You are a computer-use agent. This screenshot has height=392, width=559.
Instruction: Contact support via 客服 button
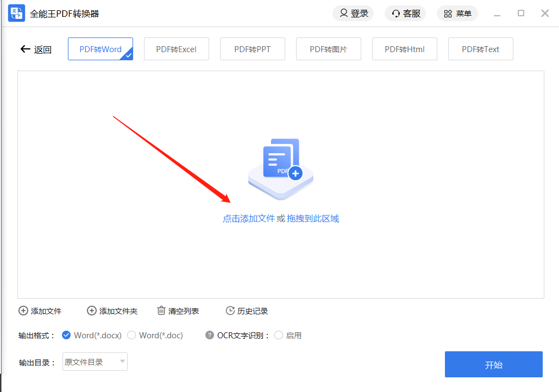(405, 14)
